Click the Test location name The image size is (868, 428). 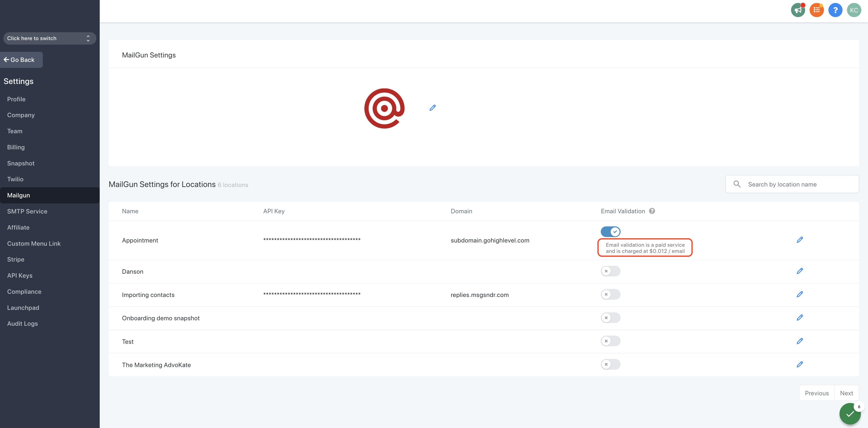point(128,342)
